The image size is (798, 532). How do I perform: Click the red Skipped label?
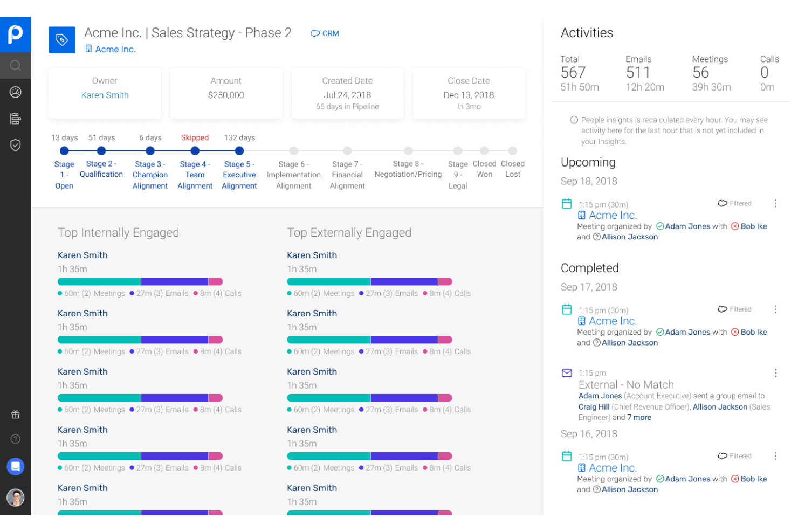[195, 137]
